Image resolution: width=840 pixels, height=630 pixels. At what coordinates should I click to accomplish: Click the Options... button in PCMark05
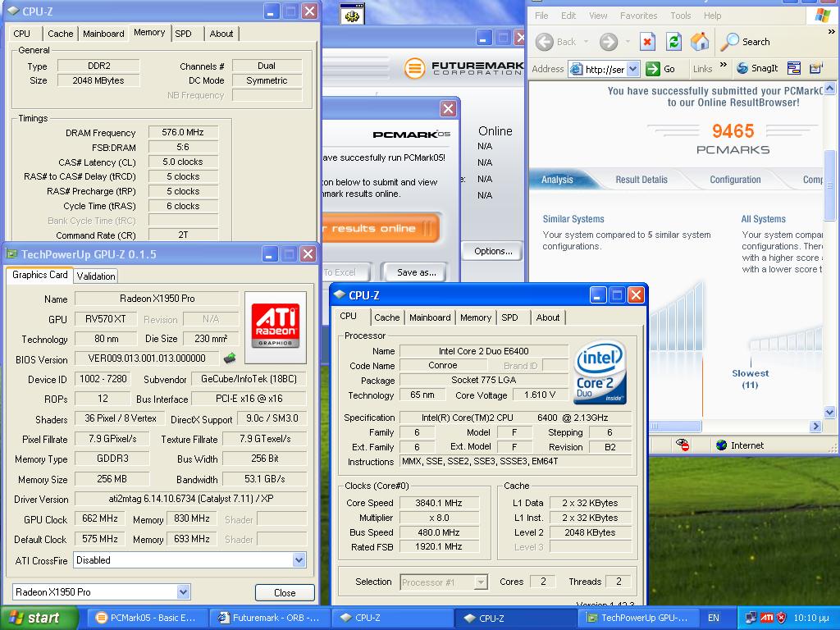(493, 251)
